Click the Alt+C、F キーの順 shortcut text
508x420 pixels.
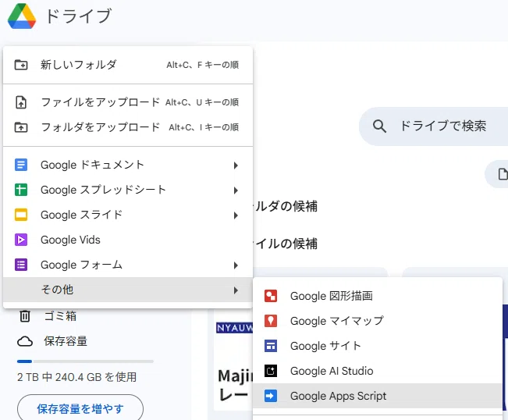[203, 65]
